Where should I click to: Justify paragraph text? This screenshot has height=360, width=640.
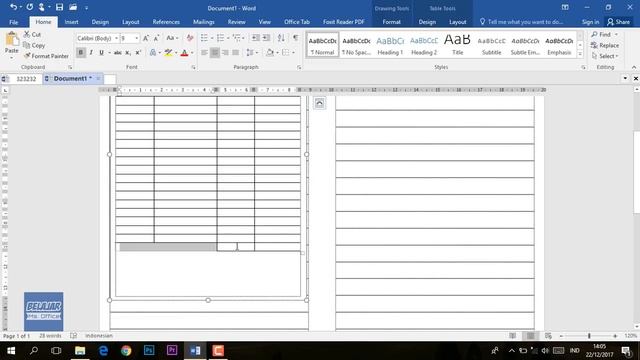coord(236,53)
